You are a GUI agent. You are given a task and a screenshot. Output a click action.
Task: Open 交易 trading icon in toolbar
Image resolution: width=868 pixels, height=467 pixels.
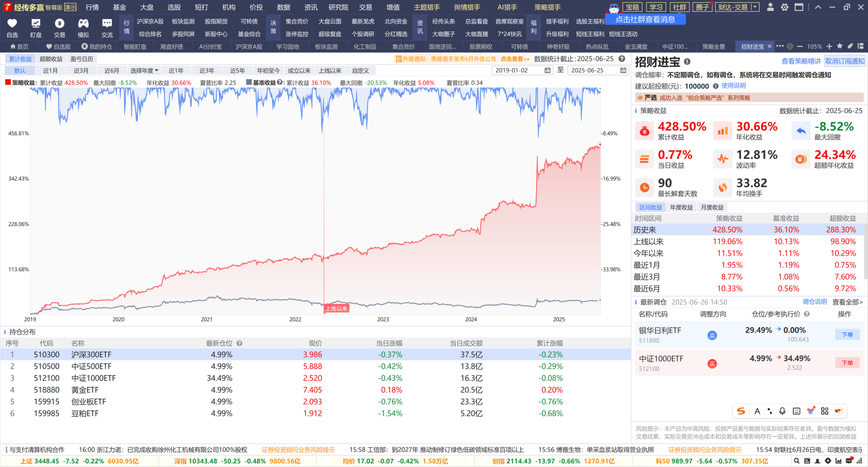point(59,24)
